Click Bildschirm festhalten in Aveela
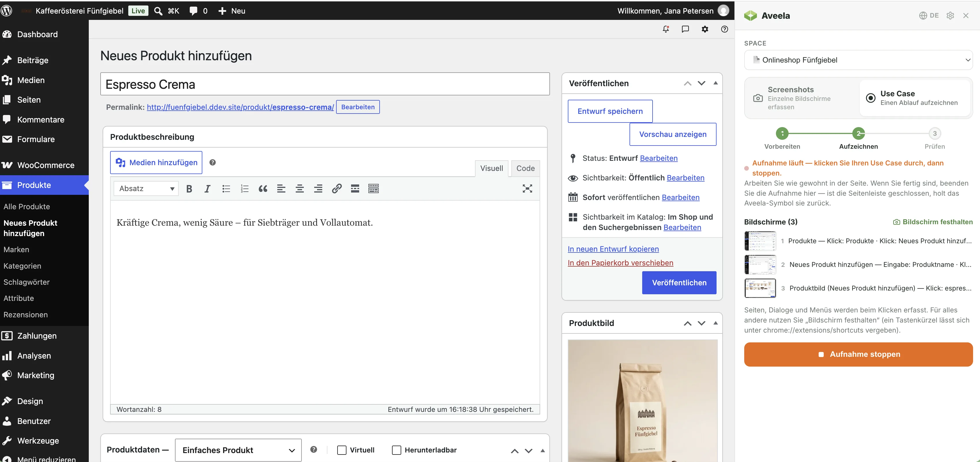This screenshot has width=980, height=462. point(933,222)
